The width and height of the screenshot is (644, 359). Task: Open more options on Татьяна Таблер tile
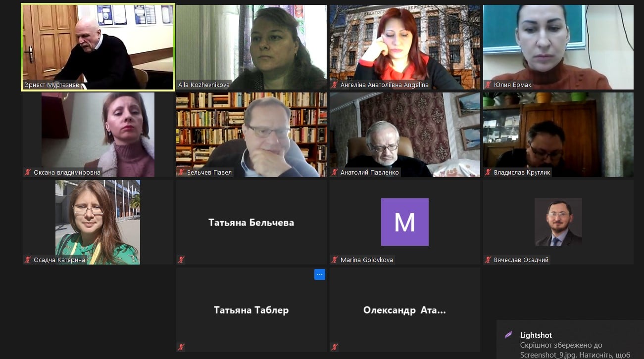(x=320, y=274)
